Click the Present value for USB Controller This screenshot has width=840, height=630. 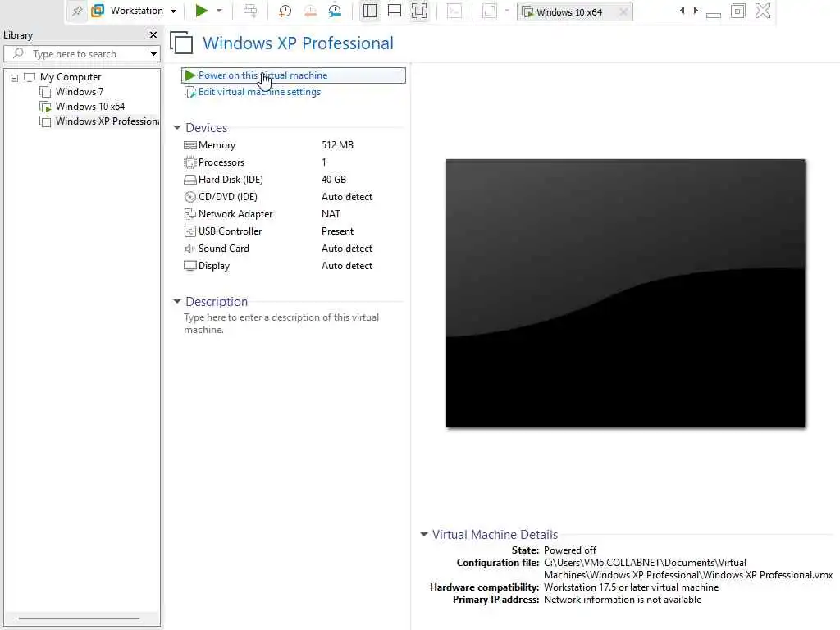pyautogui.click(x=337, y=231)
